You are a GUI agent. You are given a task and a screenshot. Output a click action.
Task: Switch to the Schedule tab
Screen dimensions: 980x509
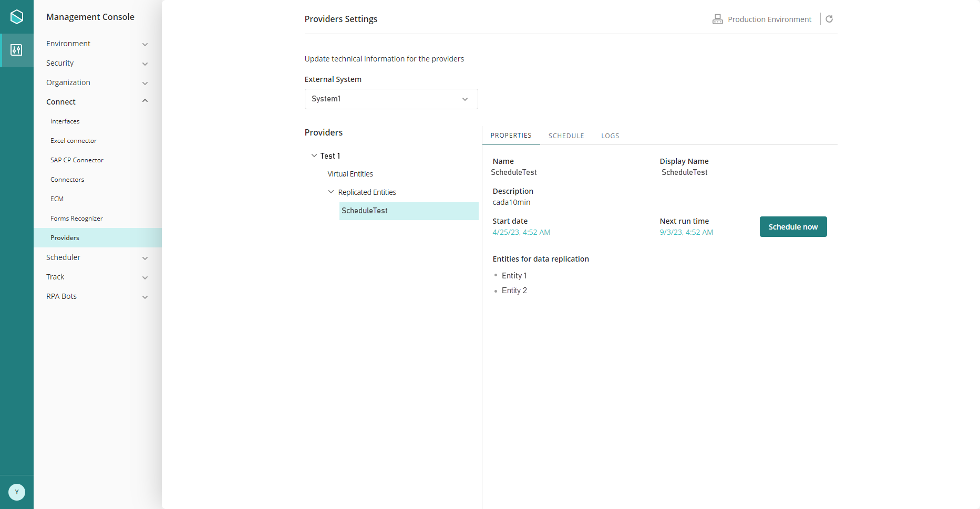click(x=566, y=136)
